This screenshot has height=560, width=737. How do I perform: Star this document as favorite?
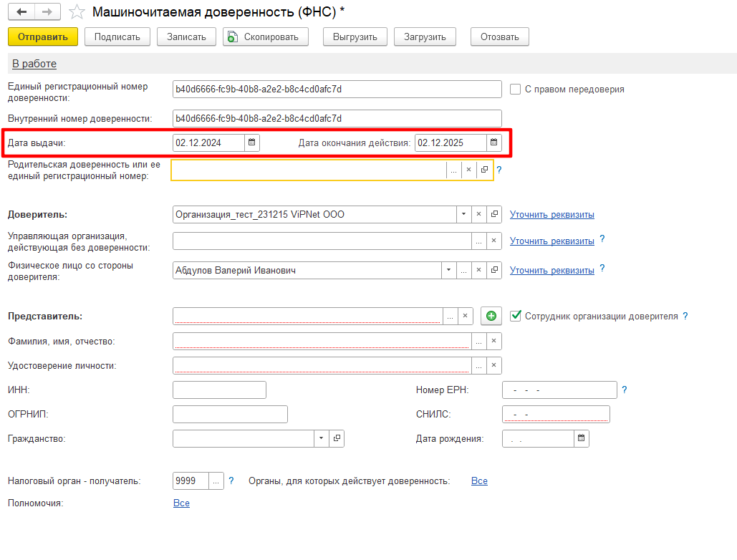click(78, 12)
